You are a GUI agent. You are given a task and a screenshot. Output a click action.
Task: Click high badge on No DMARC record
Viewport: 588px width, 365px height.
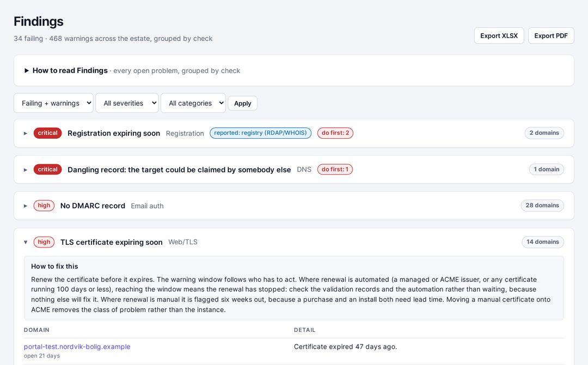44,206
